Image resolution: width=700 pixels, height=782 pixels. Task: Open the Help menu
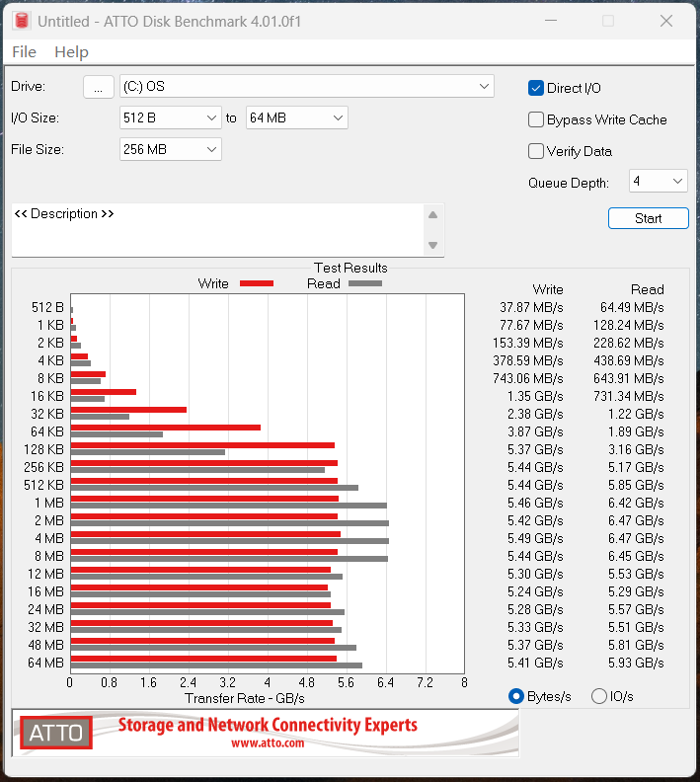click(71, 52)
